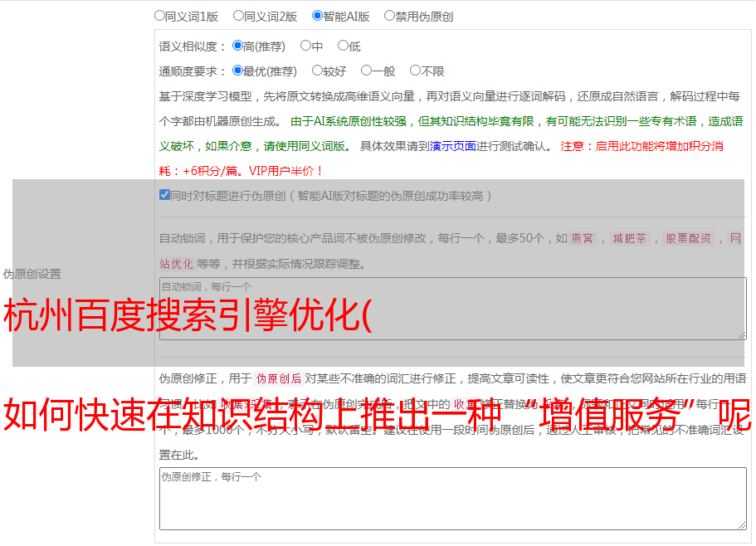Set 通顺度要求 to 不限
This screenshot has width=756, height=546.
pos(415,71)
